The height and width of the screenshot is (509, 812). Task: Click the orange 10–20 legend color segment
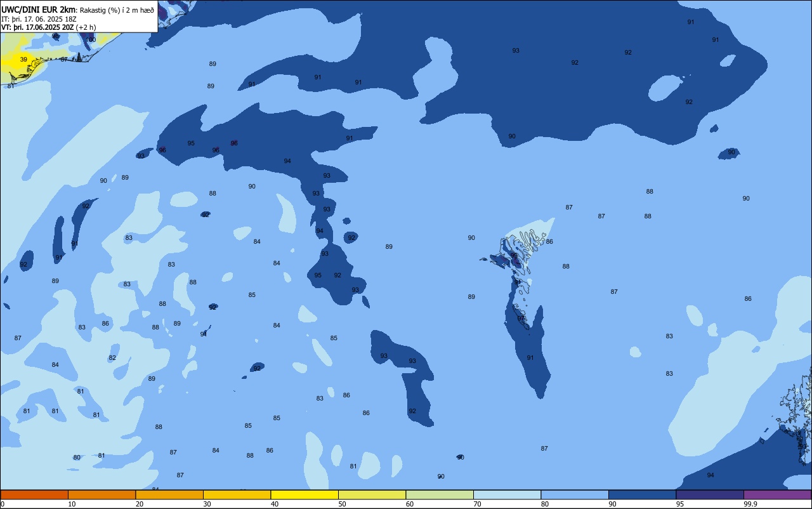coord(101,494)
